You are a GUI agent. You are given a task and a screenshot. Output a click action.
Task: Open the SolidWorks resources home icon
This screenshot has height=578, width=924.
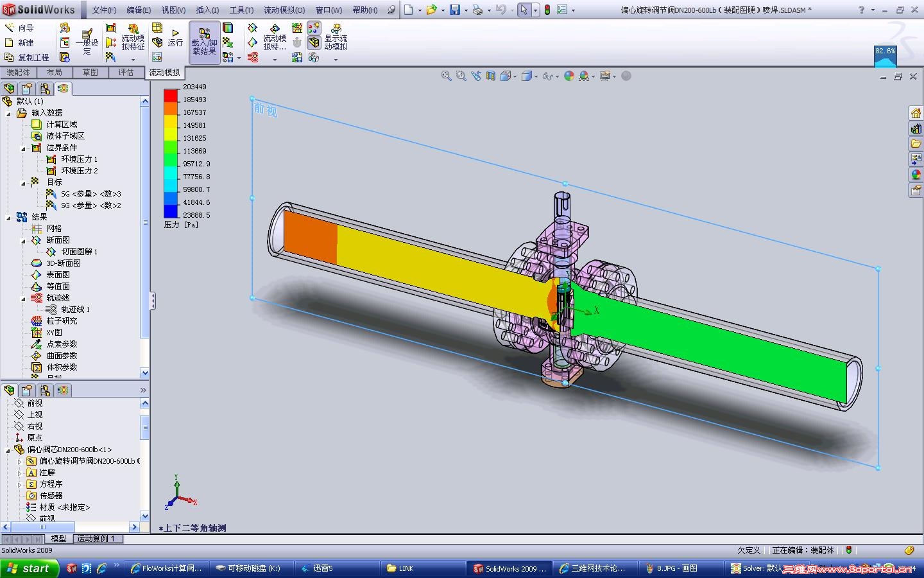click(x=916, y=113)
